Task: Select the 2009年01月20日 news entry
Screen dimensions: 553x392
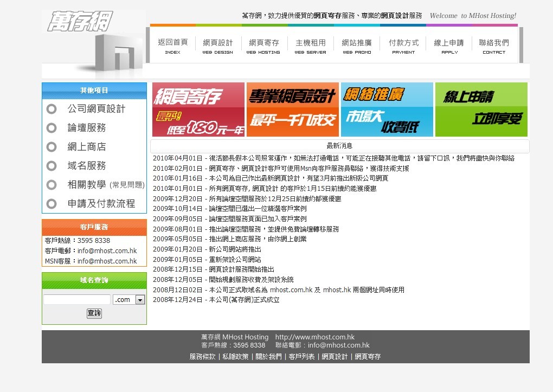Action: coord(207,249)
